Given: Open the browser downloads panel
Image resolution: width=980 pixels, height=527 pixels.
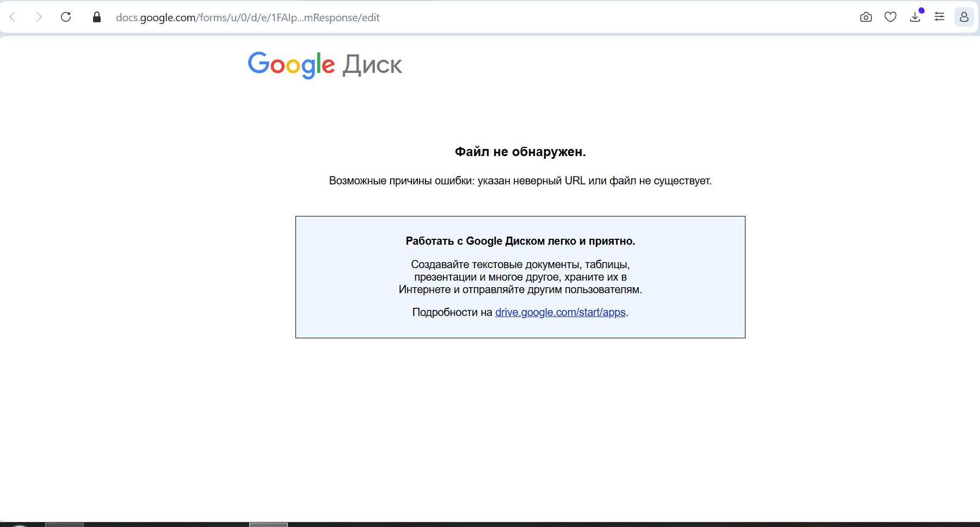Looking at the screenshot, I should tap(915, 17).
